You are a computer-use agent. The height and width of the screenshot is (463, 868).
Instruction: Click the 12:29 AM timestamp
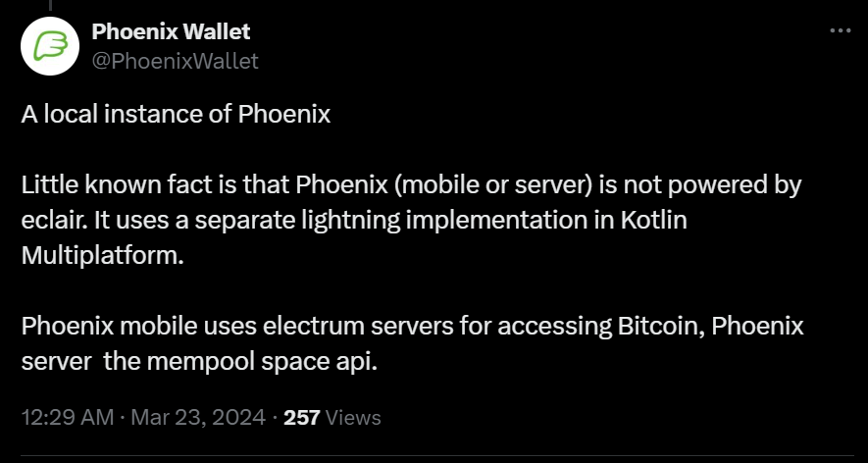pos(68,417)
